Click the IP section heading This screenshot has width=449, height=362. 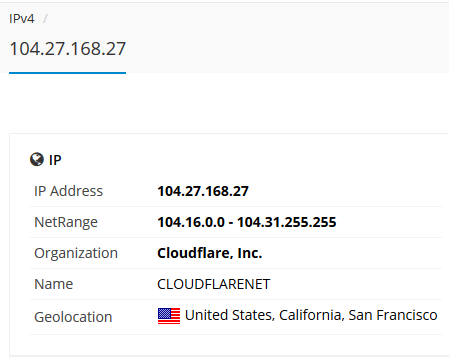tap(55, 160)
